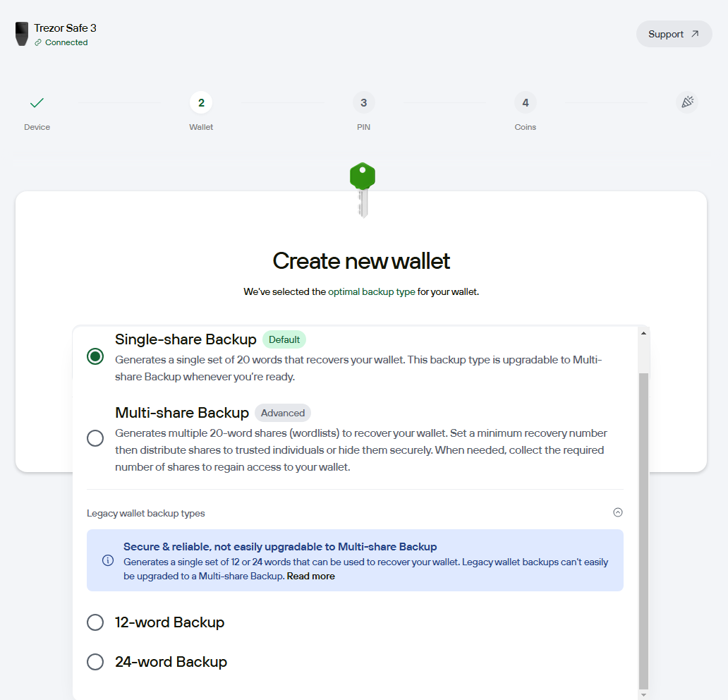Select the Multi-share Backup radio option
Image resolution: width=728 pixels, height=700 pixels.
[x=95, y=437]
